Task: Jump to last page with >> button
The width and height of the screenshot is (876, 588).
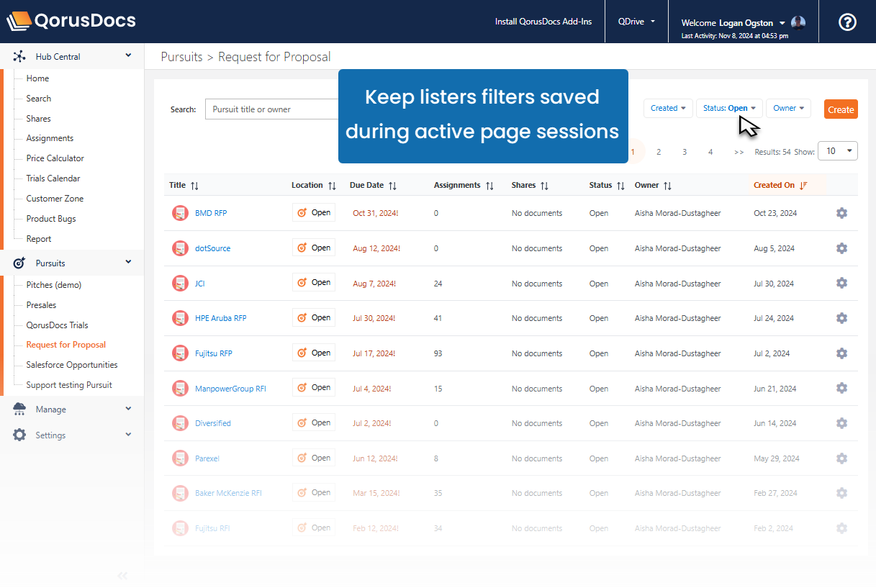Action: pyautogui.click(x=739, y=152)
